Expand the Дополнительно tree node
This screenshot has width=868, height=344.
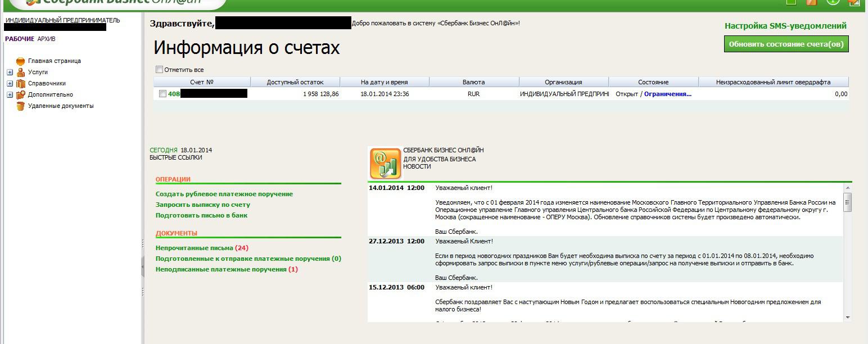point(10,95)
